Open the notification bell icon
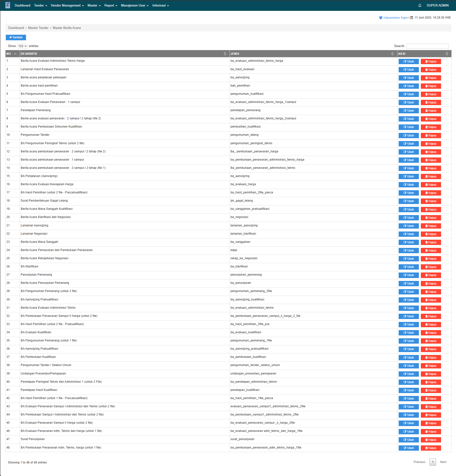Viewport: 456px width, 476px height. 420,5
